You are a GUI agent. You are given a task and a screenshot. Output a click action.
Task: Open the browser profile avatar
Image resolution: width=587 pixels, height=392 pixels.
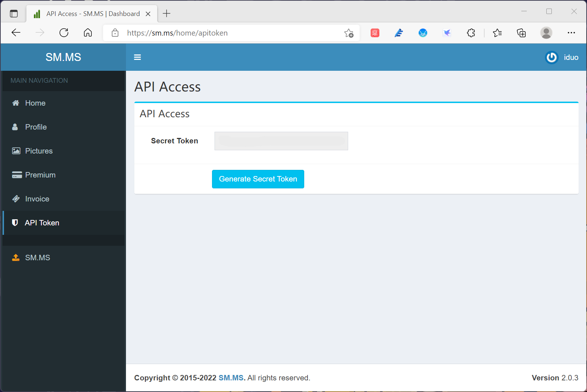pyautogui.click(x=546, y=33)
